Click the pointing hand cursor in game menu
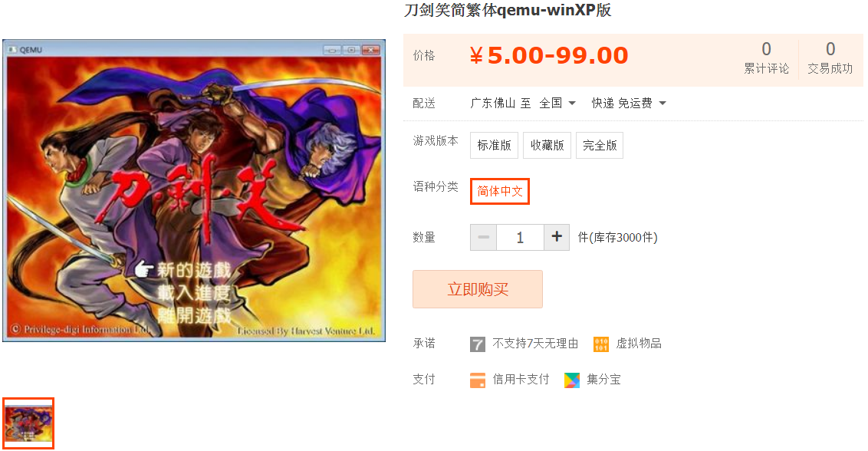868x451 pixels. [x=144, y=270]
